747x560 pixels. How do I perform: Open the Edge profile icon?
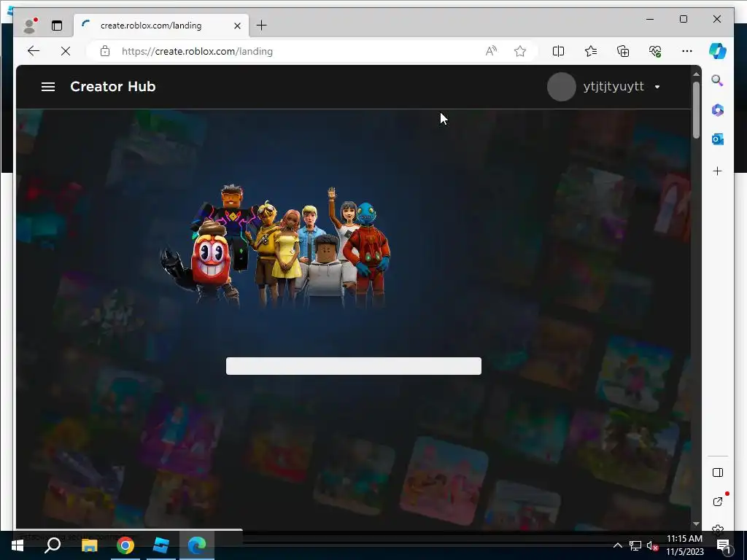[x=31, y=26]
